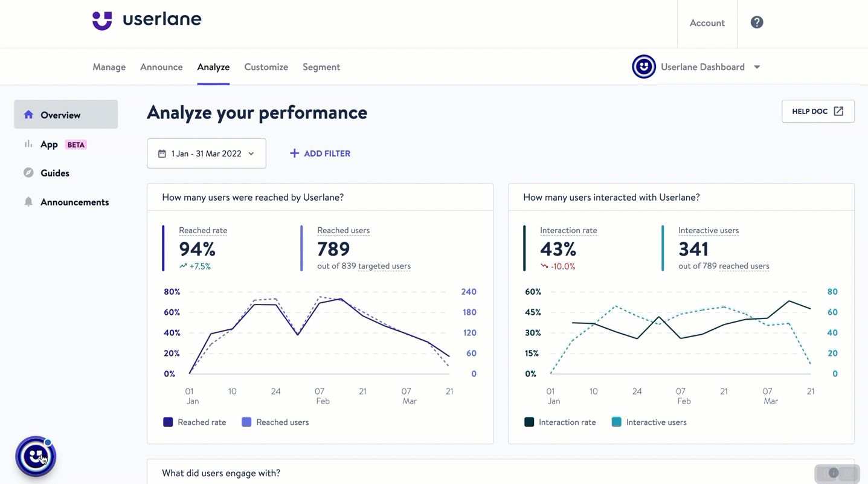Click the 341 interactive users value
868x484 pixels.
[x=693, y=249]
